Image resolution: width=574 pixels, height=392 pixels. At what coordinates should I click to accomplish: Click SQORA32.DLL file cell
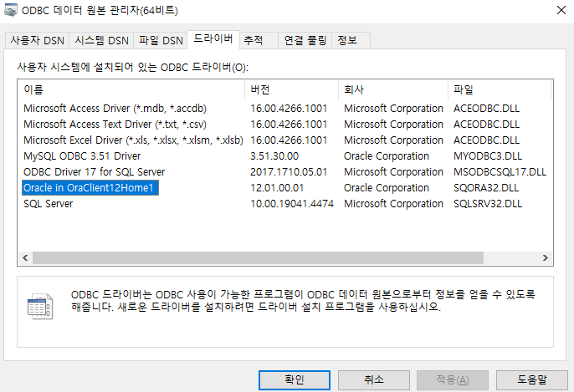[486, 188]
